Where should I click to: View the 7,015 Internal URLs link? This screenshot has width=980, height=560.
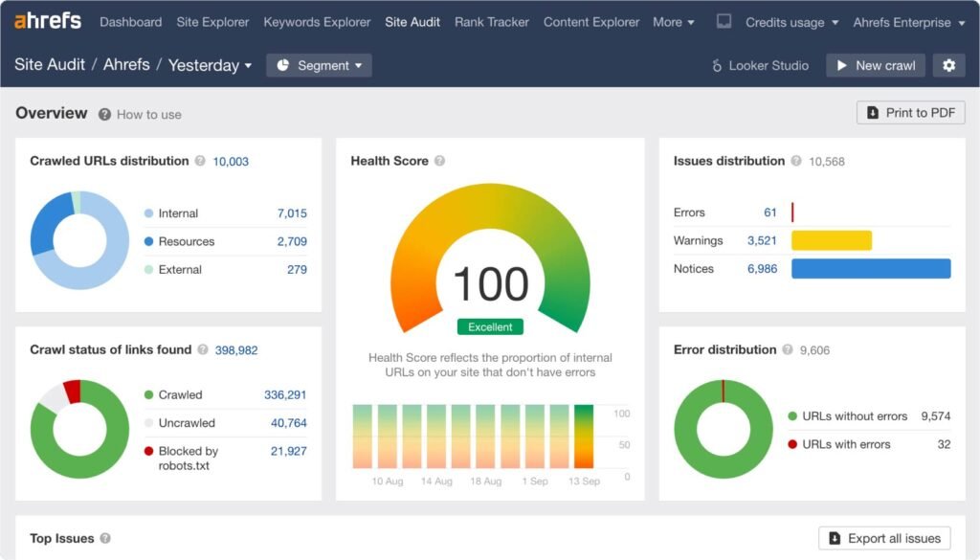(294, 213)
